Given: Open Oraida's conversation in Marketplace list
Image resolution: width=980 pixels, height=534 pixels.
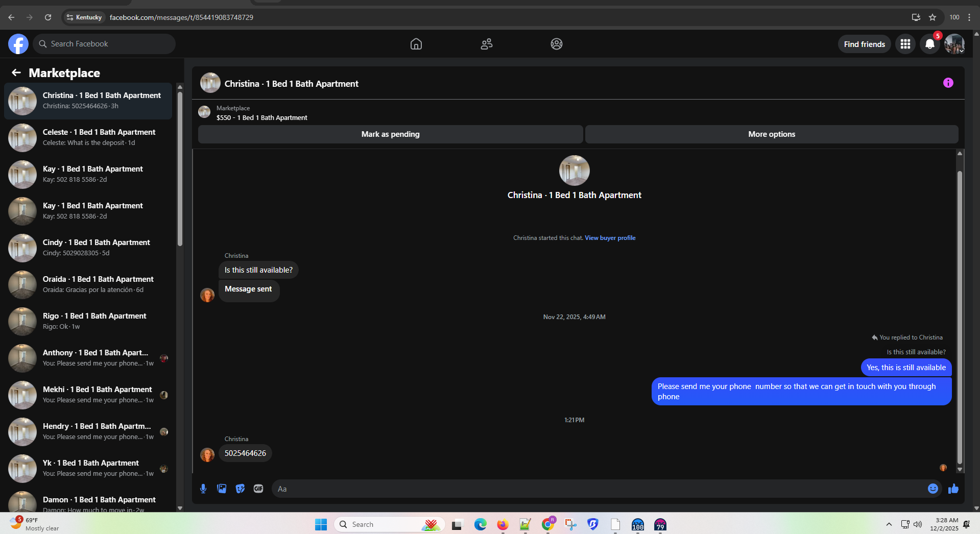Looking at the screenshot, I should click(88, 284).
